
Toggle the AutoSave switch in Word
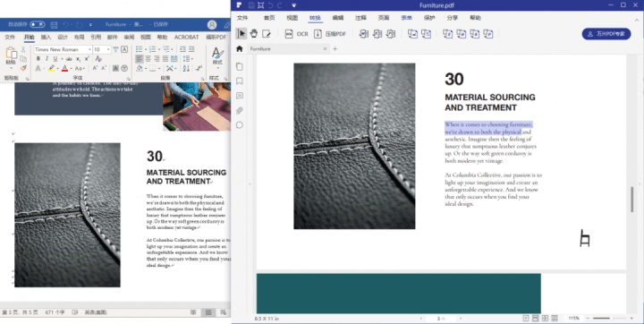pyautogui.click(x=37, y=24)
